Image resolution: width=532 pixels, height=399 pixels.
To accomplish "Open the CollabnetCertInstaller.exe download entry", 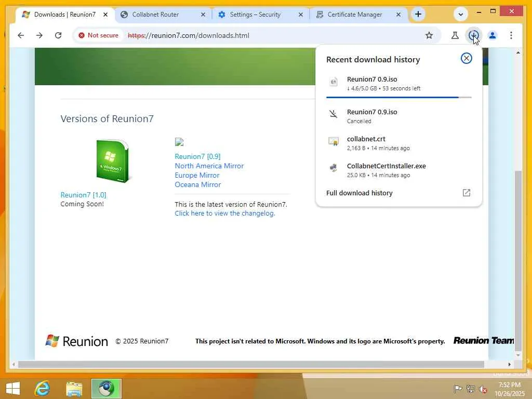I will click(398, 170).
